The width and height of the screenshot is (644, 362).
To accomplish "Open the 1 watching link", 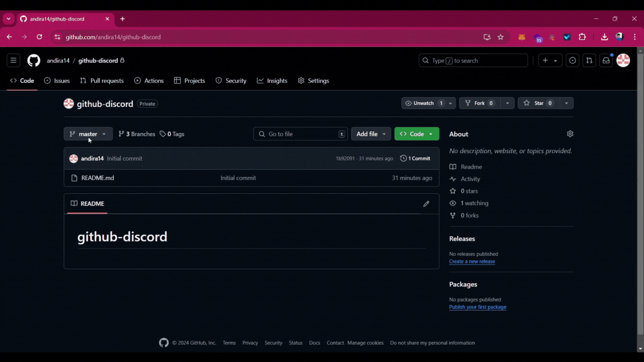I will pos(475,203).
